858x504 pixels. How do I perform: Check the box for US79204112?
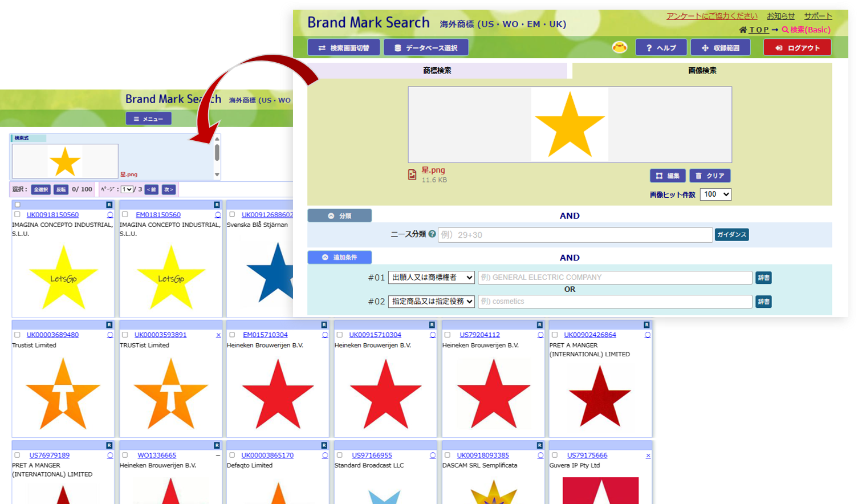click(448, 335)
